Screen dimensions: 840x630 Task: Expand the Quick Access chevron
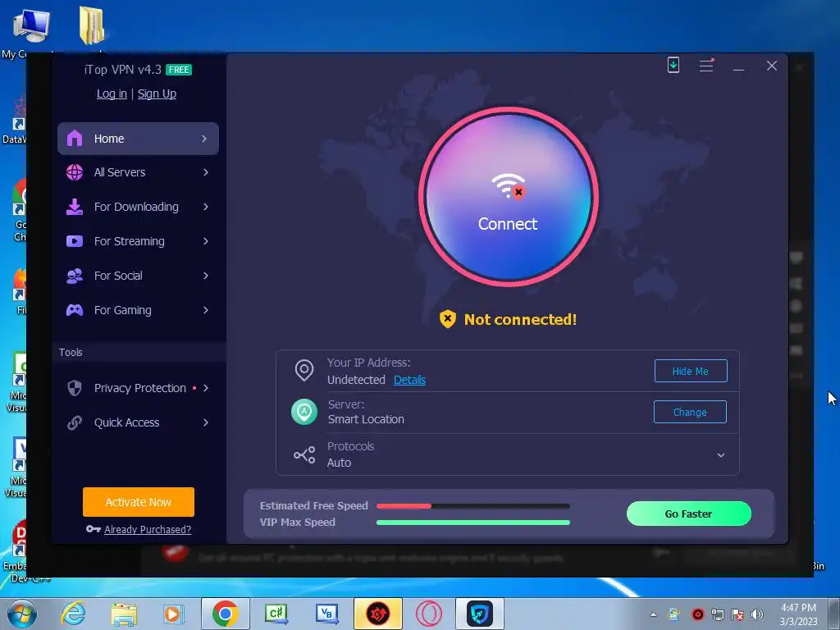tap(206, 422)
